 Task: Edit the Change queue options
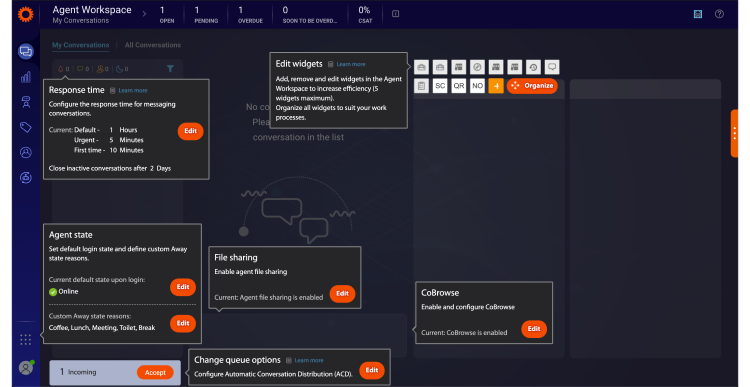pos(372,370)
